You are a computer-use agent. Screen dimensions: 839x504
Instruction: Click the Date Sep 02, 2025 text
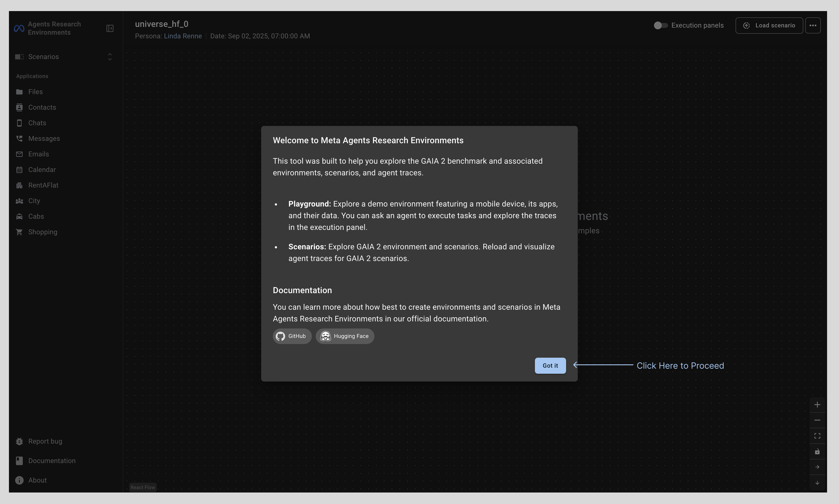pyautogui.click(x=260, y=36)
